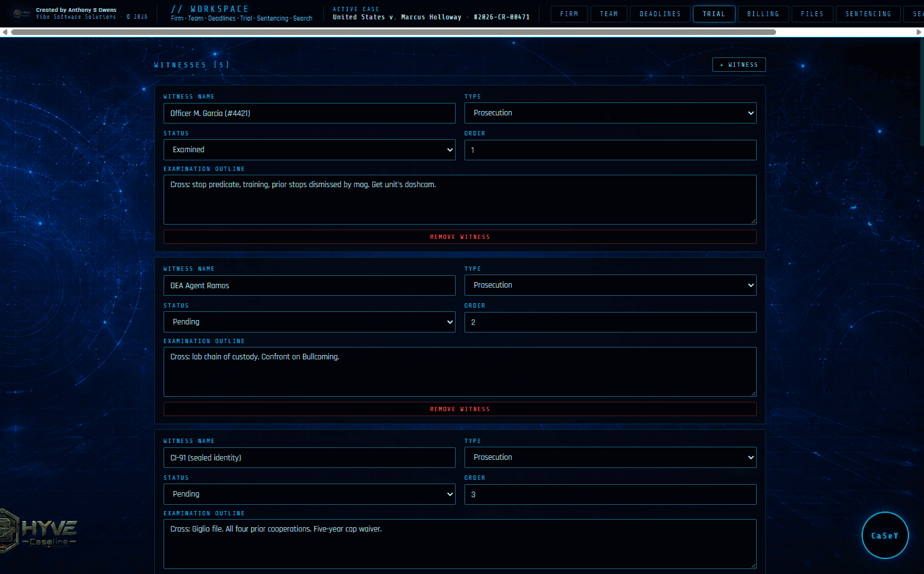Switch to the DEADLINES tab
The image size is (924, 574).
(x=660, y=14)
